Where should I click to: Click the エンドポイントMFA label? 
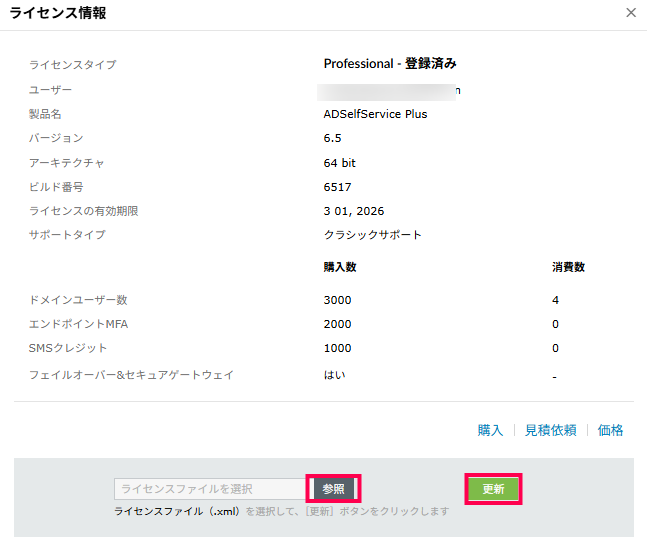point(78,324)
